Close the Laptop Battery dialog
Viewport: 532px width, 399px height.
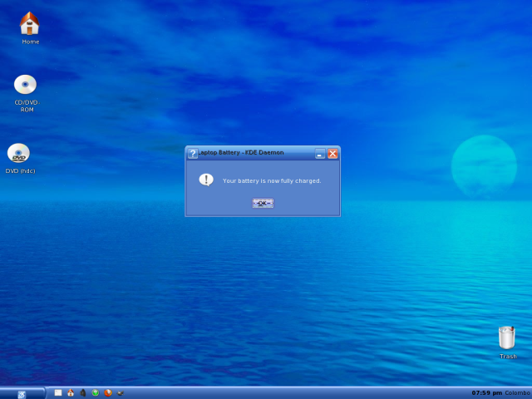point(332,154)
